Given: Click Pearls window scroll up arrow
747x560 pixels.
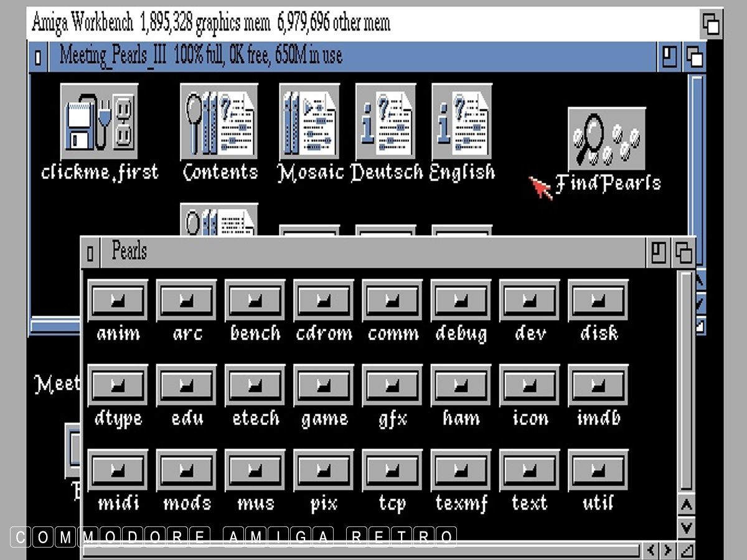Looking at the screenshot, I should pos(686,505).
